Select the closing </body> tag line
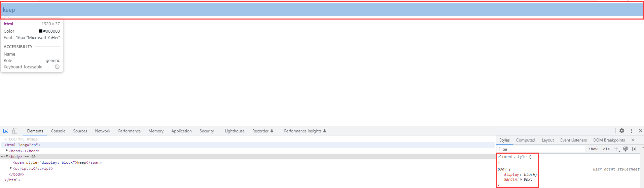The width and height of the screenshot is (644, 188). click(x=16, y=174)
